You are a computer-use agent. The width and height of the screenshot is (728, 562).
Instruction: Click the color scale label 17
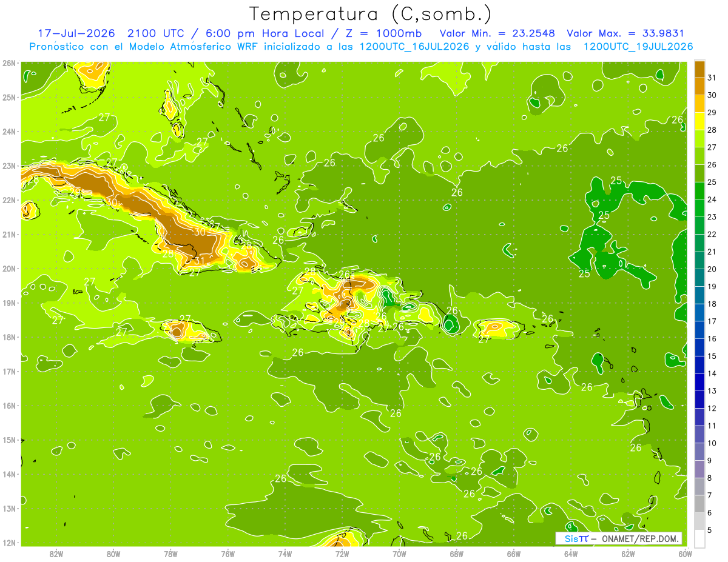tap(710, 321)
